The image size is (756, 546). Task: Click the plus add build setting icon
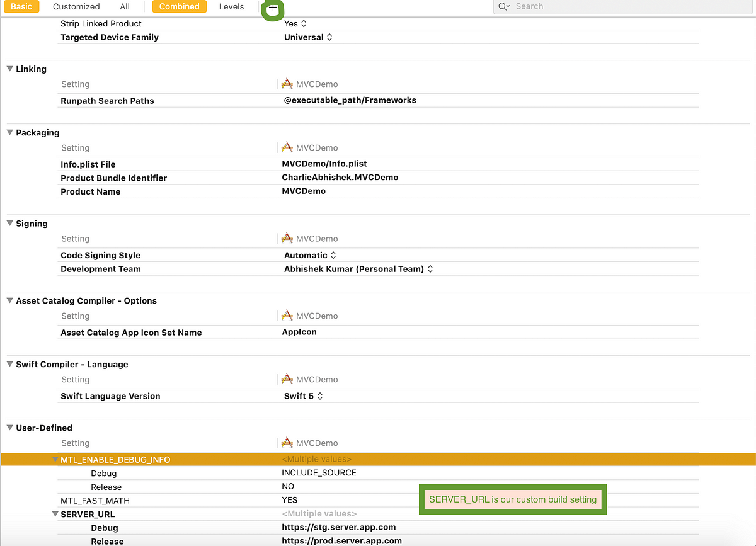(x=273, y=8)
